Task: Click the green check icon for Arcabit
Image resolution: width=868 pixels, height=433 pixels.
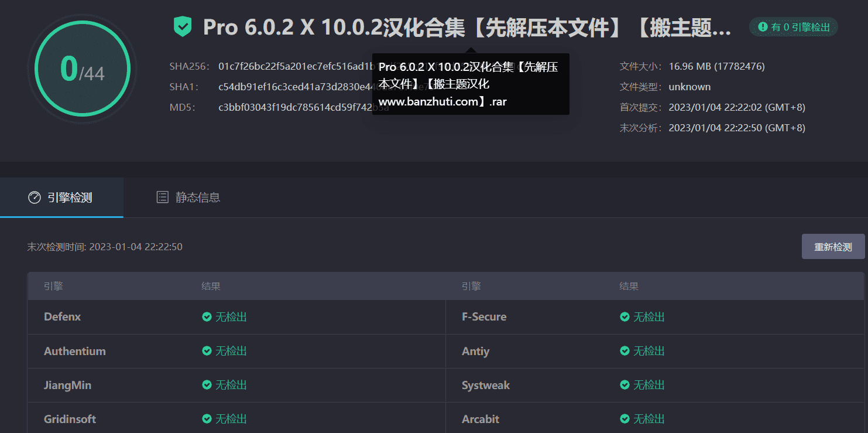Action: pos(625,419)
